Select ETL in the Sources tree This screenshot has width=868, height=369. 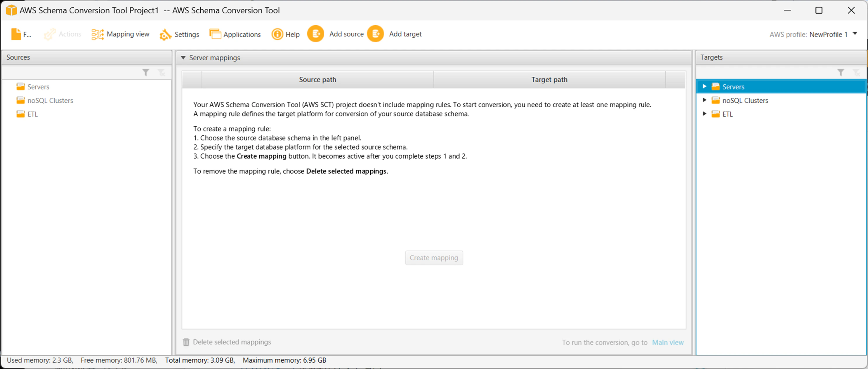[x=33, y=114]
